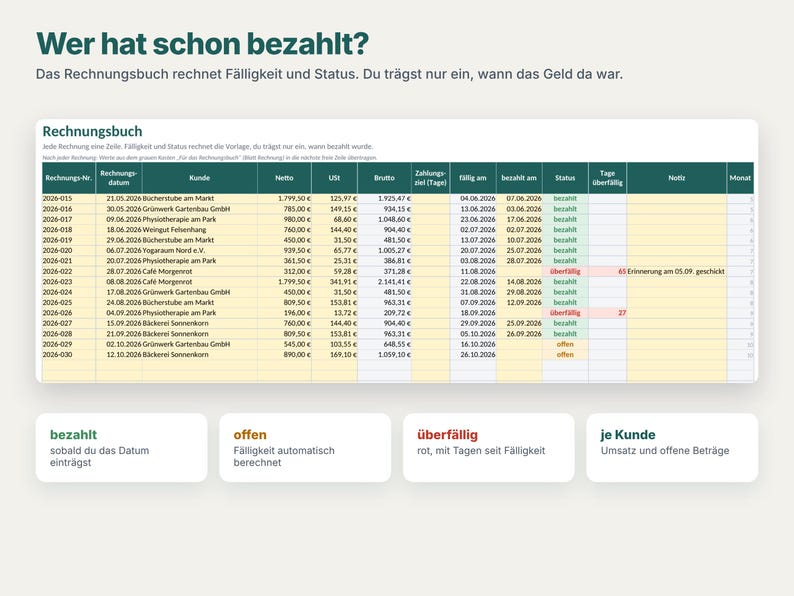794x596 pixels.
Task: Click due date 11.08.2026
Action: coord(473,271)
